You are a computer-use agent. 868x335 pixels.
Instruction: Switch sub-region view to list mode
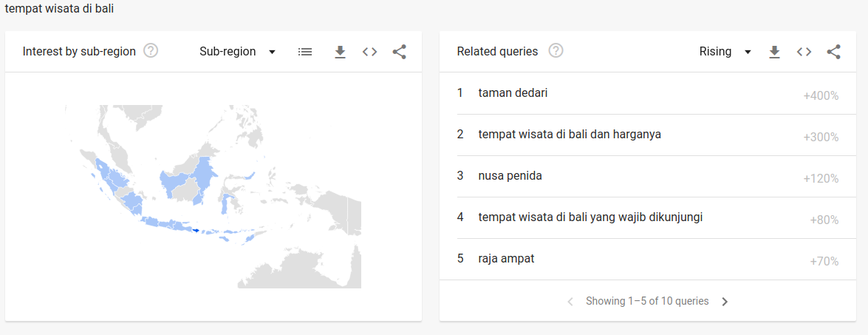tap(305, 52)
